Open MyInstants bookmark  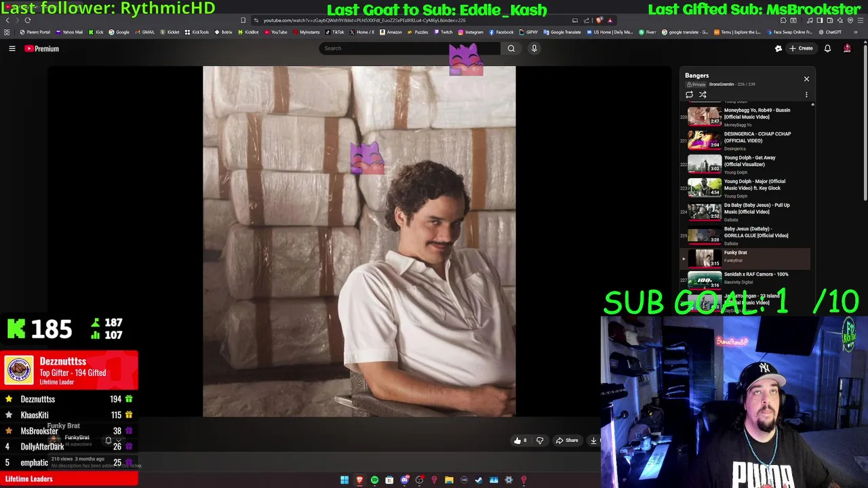click(306, 32)
